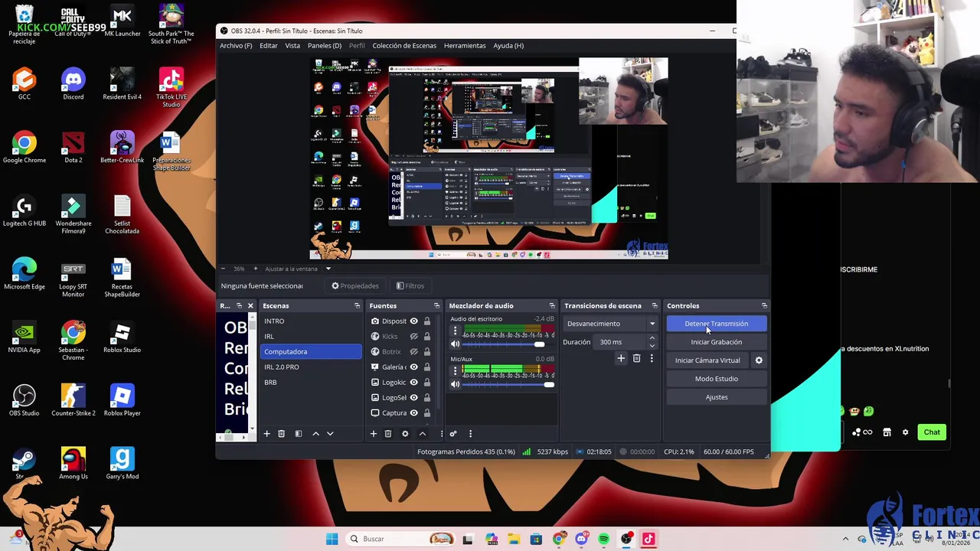Move scene down with arrow icon
The width and height of the screenshot is (980, 551).
pos(330,434)
